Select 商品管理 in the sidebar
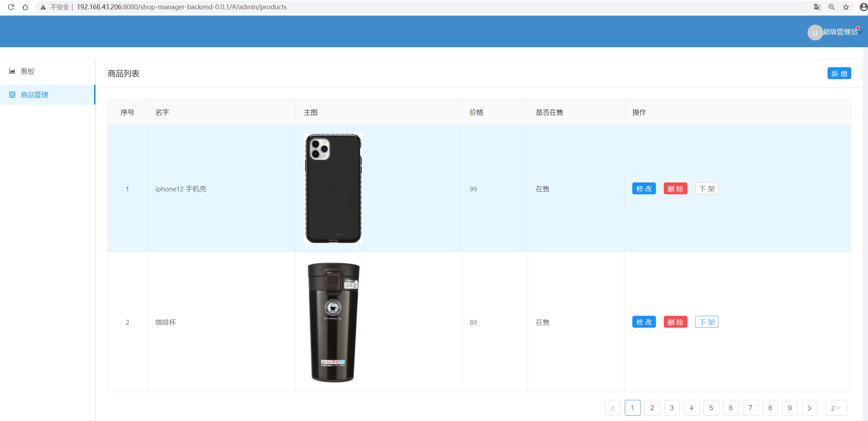This screenshot has width=868, height=421. pyautogui.click(x=34, y=95)
